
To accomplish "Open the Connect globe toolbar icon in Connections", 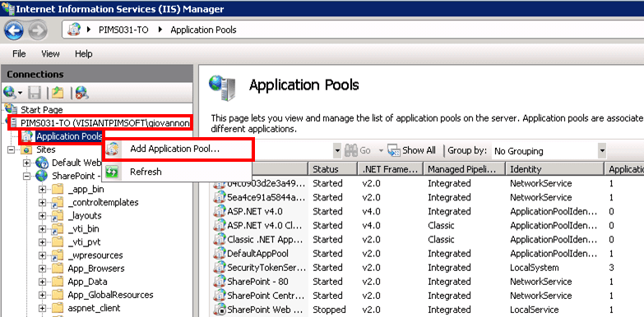I will point(9,93).
